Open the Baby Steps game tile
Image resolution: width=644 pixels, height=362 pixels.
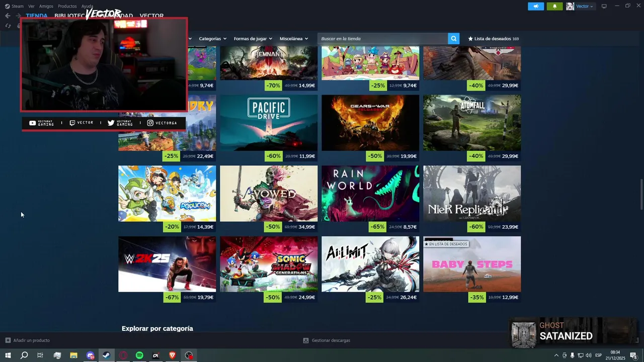point(472,264)
